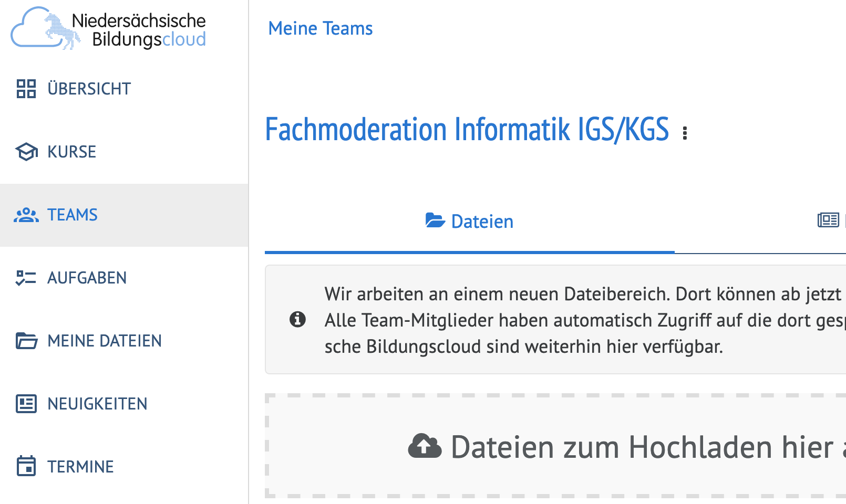The image size is (846, 504).
Task: Click the Termine calendar icon
Action: [x=26, y=466]
